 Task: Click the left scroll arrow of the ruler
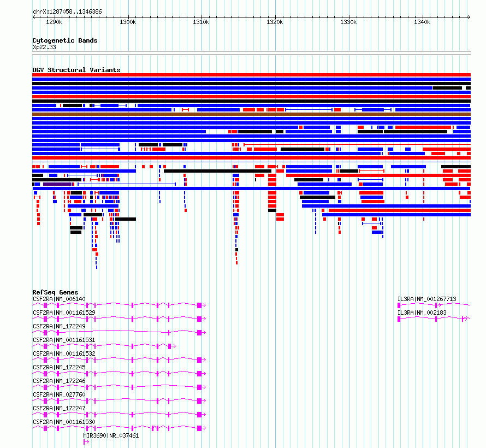[x=34, y=17]
